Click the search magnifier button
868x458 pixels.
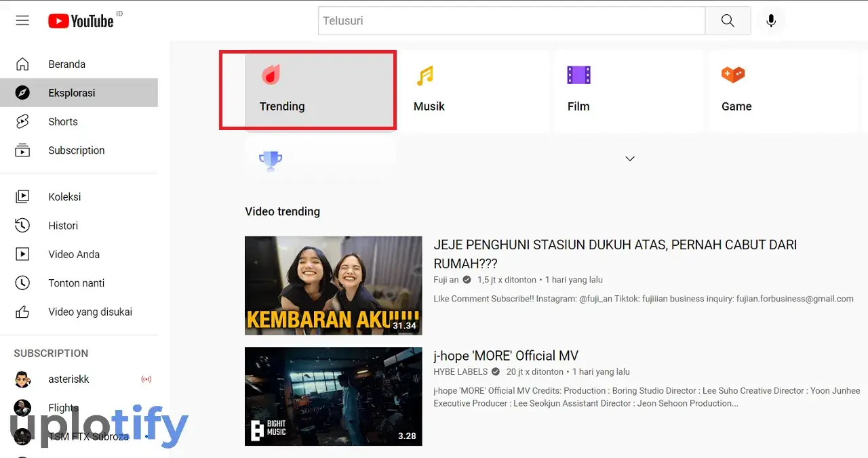[x=728, y=21]
